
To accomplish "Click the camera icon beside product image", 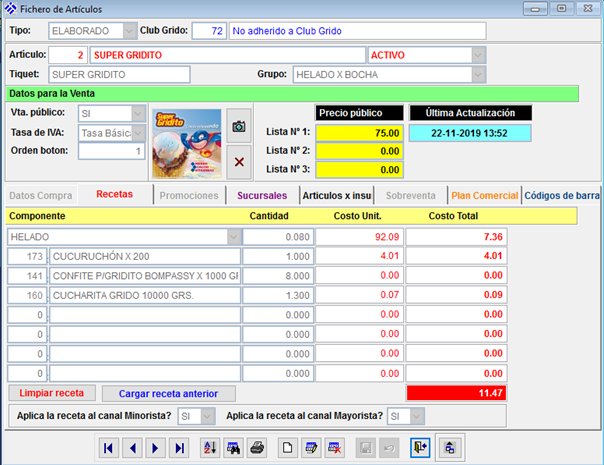I will coord(238,126).
